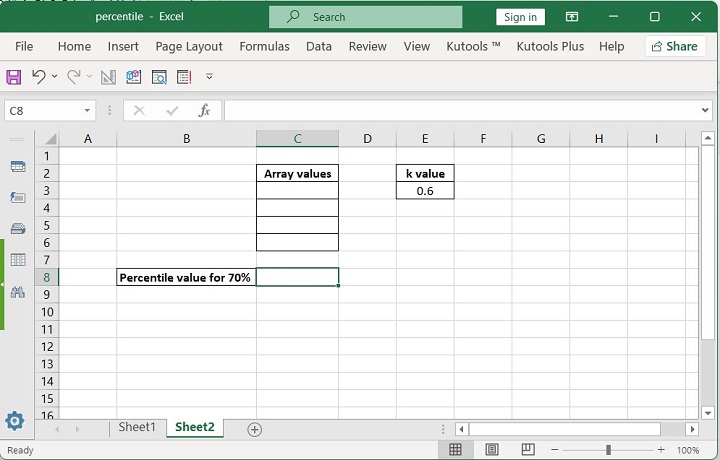Click the first Kutools side pane icon
This screenshot has height=460, width=720.
18,166
